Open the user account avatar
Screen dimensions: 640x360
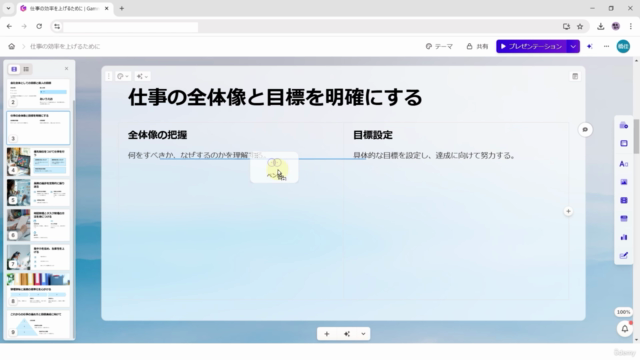click(623, 47)
